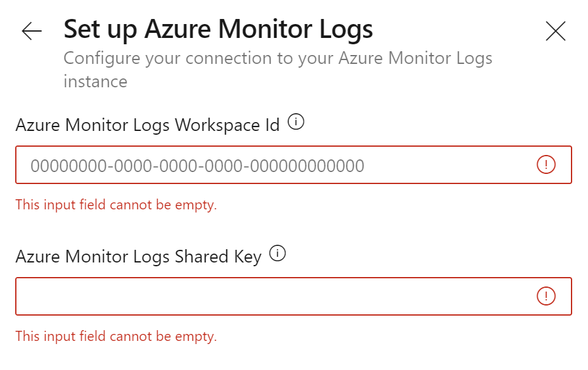This screenshot has height=370, width=588.
Task: Open info tooltip for Workspace Id
Action: pyautogui.click(x=296, y=122)
